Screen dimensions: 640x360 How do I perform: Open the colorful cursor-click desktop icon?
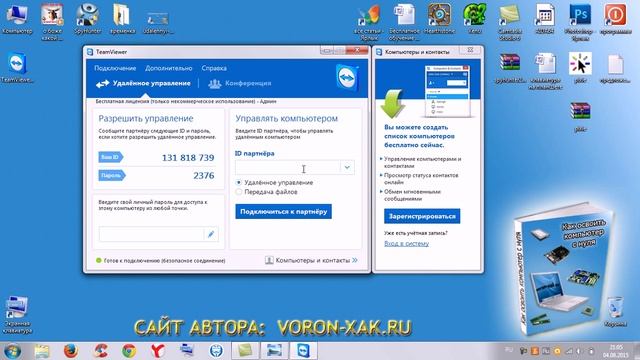pyautogui.click(x=580, y=67)
